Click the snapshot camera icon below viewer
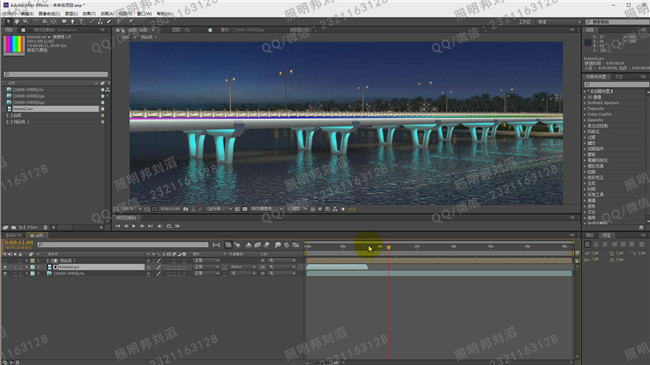 [186, 209]
